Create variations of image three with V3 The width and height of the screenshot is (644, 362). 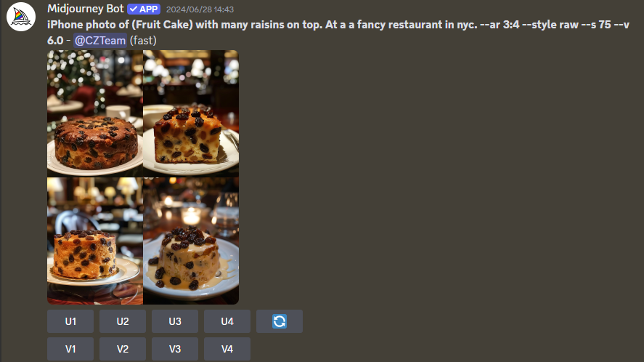(175, 349)
